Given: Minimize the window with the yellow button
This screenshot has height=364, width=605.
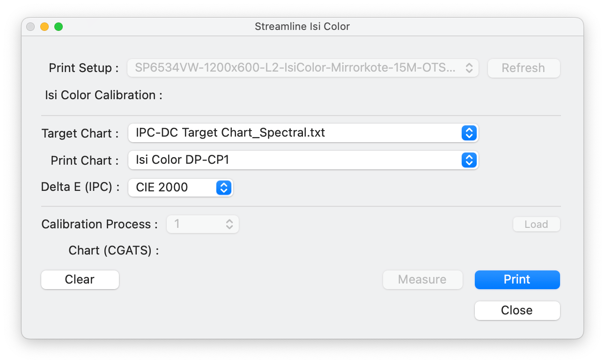Looking at the screenshot, I should tap(44, 27).
